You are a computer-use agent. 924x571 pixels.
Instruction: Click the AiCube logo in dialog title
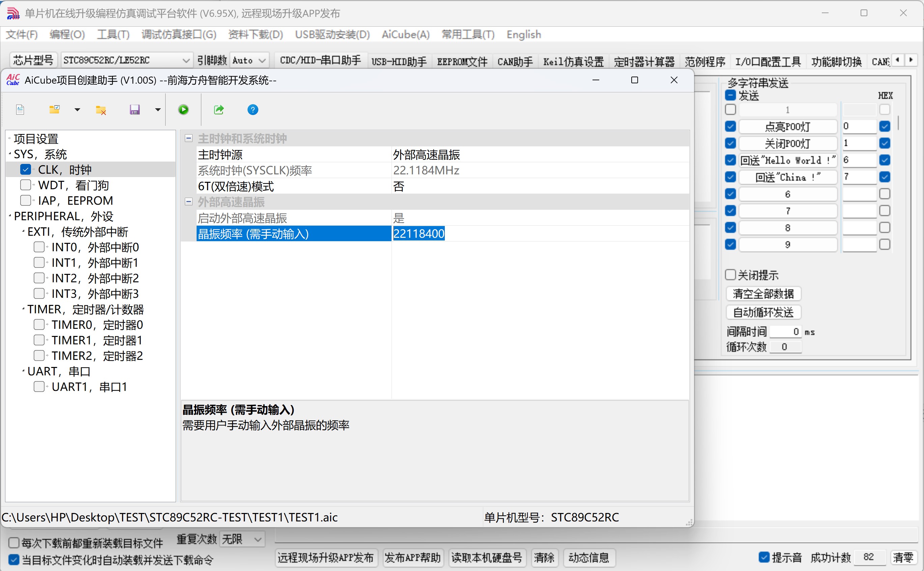coord(13,80)
